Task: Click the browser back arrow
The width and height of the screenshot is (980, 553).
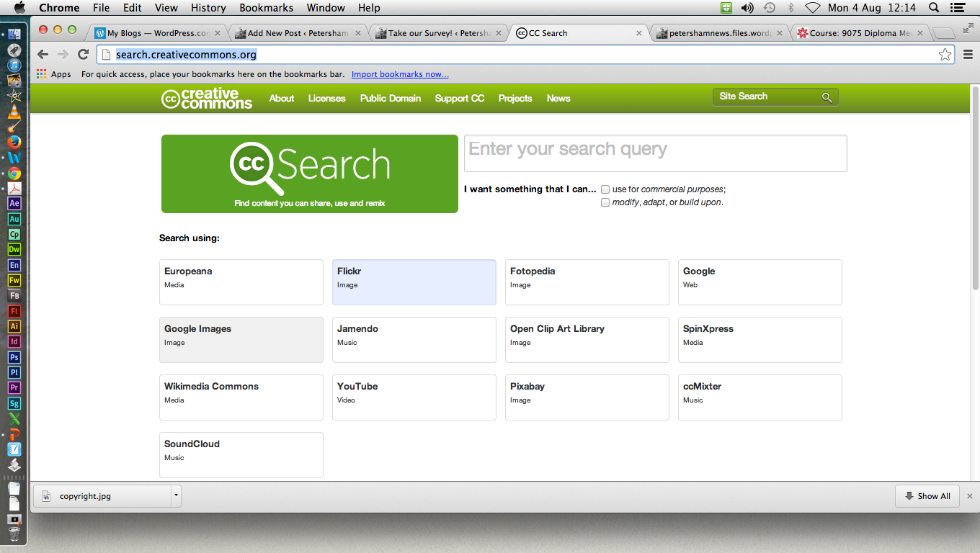Action: [x=43, y=55]
